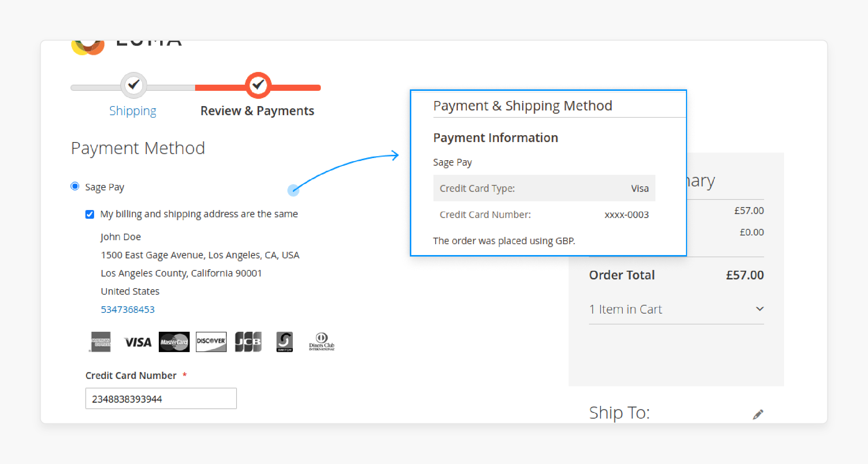Click the Order Total £57.00 value
This screenshot has width=868, height=464.
(745, 275)
